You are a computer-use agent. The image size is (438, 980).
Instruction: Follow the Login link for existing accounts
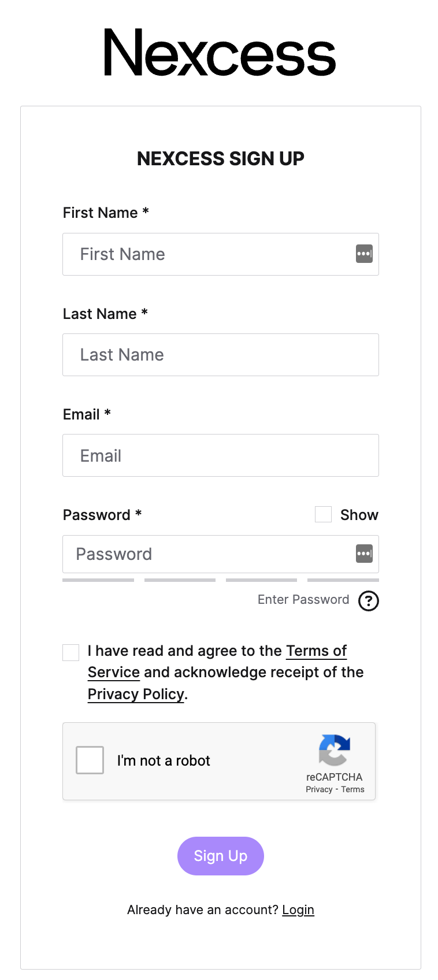click(x=298, y=910)
